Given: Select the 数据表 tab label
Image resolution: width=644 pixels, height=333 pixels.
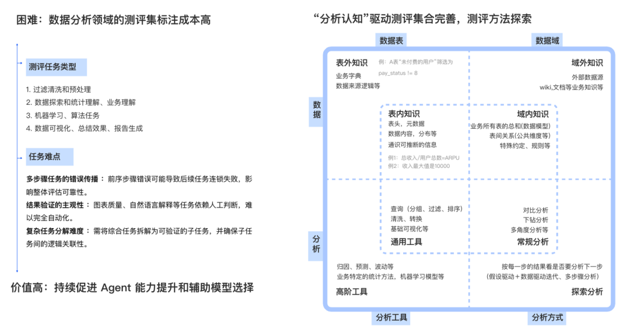Looking at the screenshot, I should [x=391, y=41].
